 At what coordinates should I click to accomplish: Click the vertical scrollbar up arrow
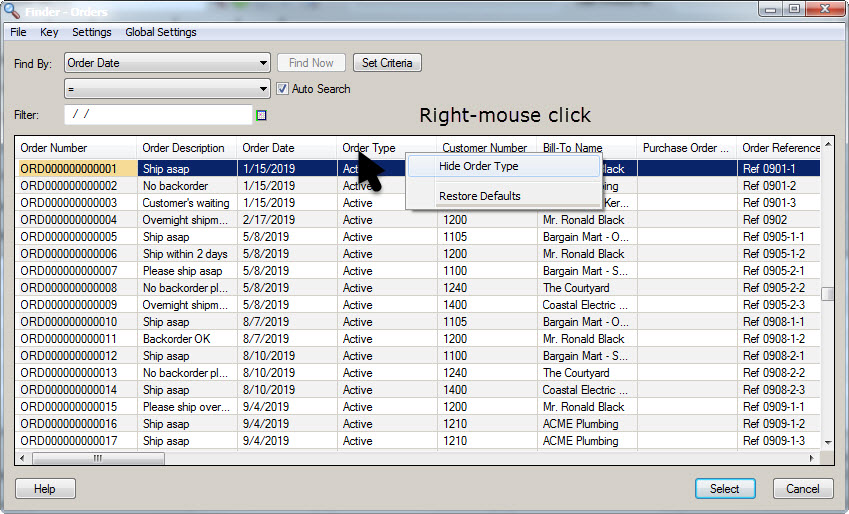click(828, 145)
